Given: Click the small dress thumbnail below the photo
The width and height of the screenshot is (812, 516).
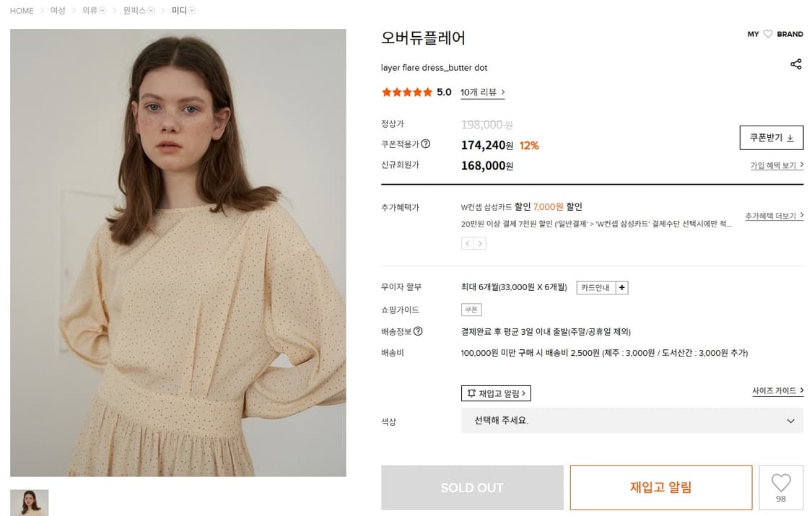Looking at the screenshot, I should 29,502.
